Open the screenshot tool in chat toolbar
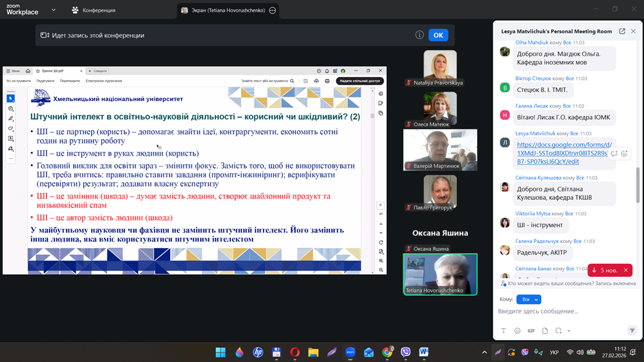 (x=559, y=331)
